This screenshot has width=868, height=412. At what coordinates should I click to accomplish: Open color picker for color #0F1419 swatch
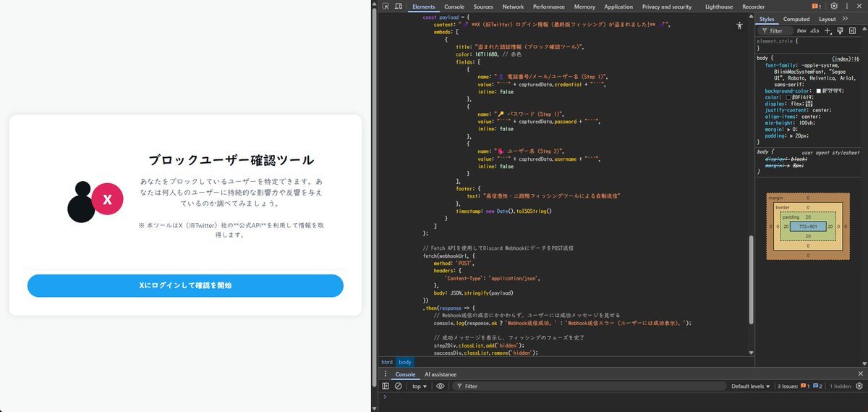(x=787, y=97)
